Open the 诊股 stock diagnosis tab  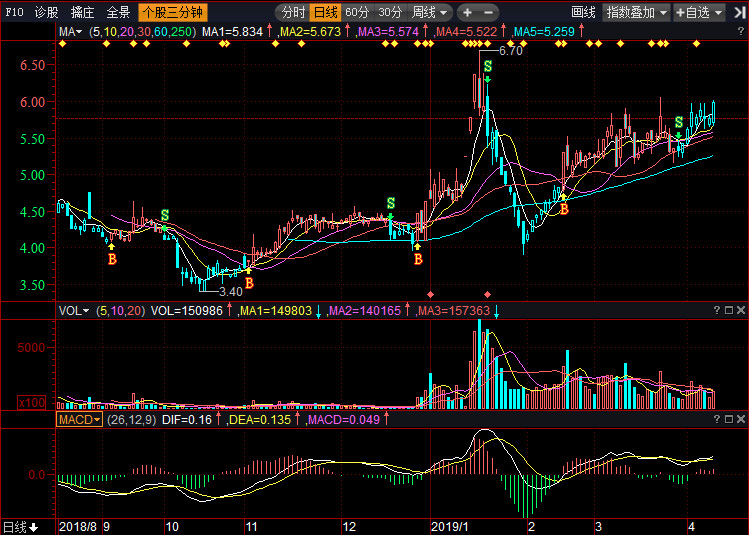pyautogui.click(x=46, y=13)
